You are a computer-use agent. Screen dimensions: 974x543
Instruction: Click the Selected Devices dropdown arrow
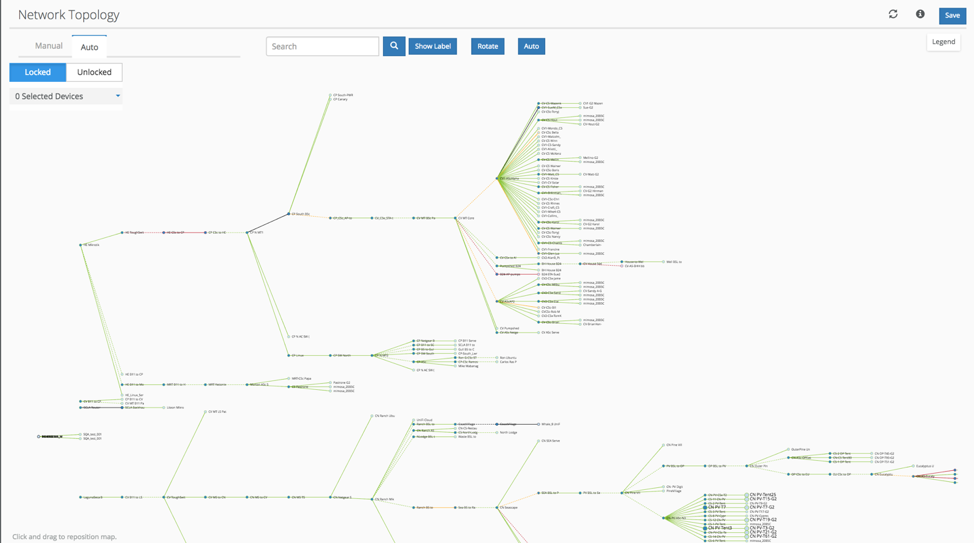click(x=118, y=97)
